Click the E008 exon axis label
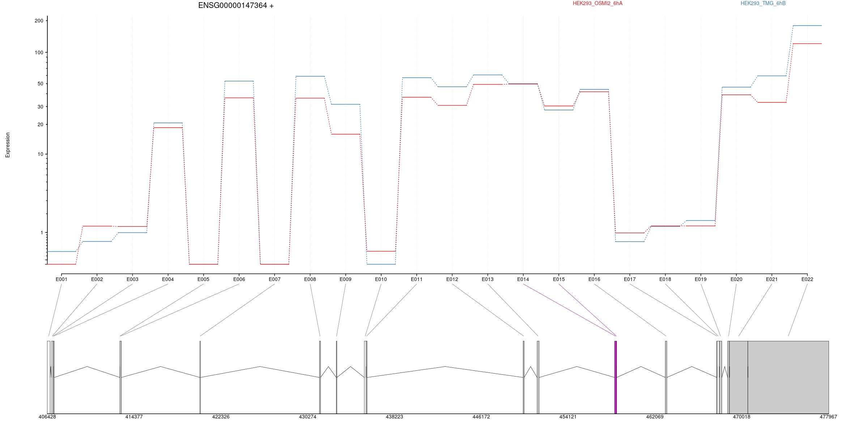868x434 pixels. pyautogui.click(x=310, y=279)
